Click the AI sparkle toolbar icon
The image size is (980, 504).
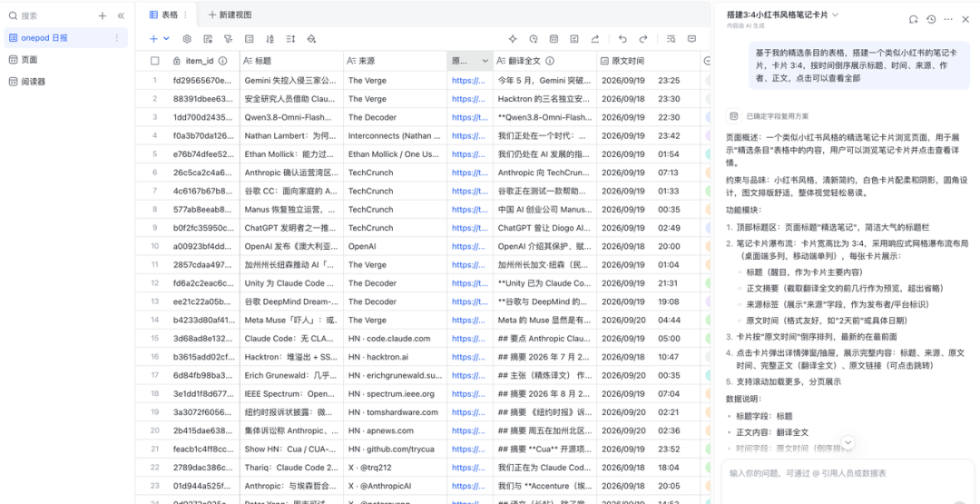(513, 39)
